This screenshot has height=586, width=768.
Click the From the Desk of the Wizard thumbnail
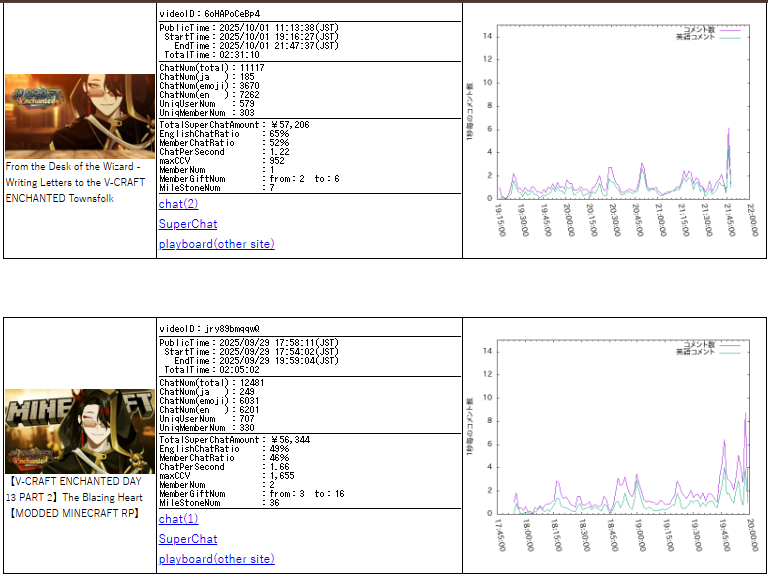[80, 116]
